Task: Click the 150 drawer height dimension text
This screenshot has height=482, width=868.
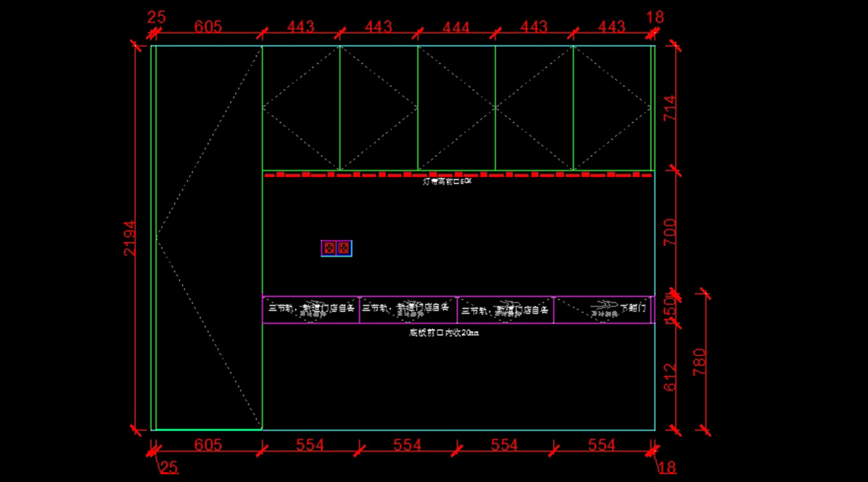Action: [x=670, y=309]
